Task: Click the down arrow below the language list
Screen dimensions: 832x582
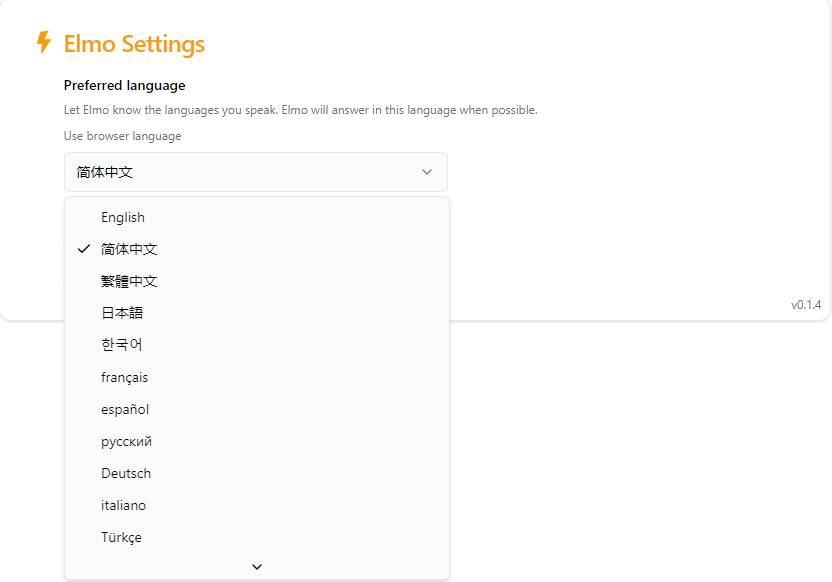Action: point(257,567)
